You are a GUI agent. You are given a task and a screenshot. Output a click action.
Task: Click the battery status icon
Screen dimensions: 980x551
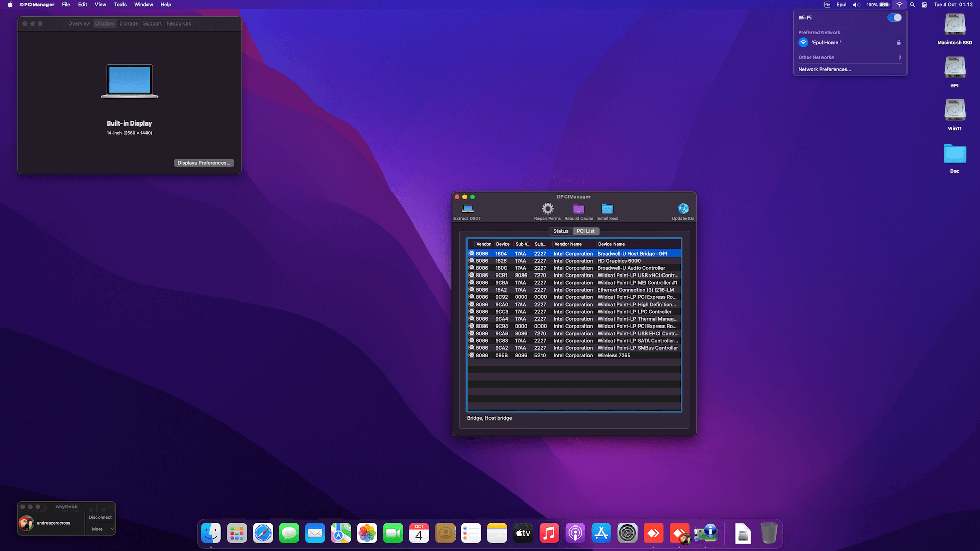pyautogui.click(x=885, y=5)
